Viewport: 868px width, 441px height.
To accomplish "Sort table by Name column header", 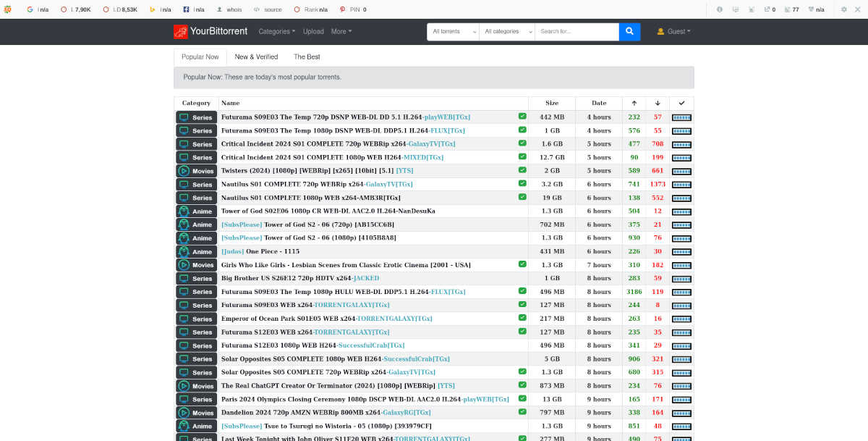I will point(373,103).
